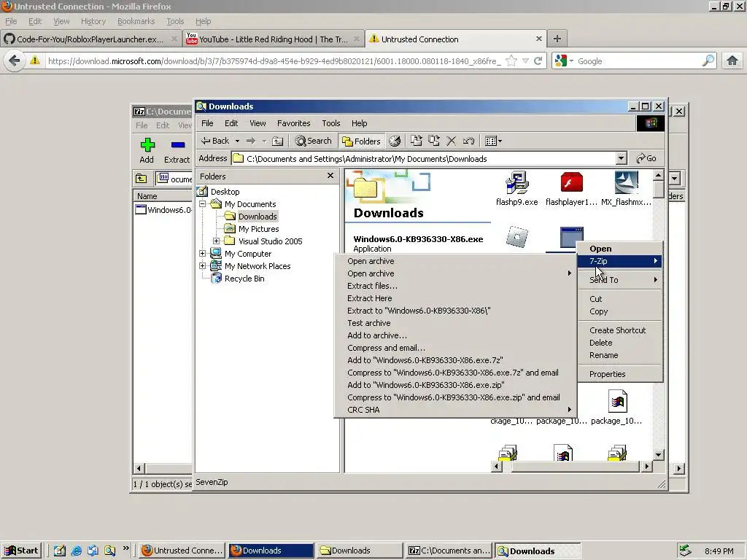Click the 7-Zip Extract minus icon
This screenshot has height=560, width=747.
(178, 145)
